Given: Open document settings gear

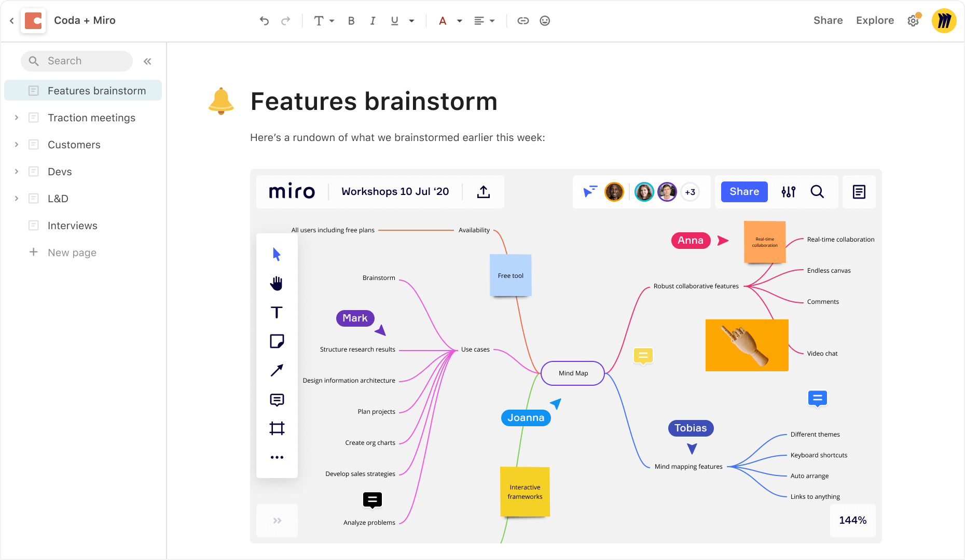Looking at the screenshot, I should [913, 21].
